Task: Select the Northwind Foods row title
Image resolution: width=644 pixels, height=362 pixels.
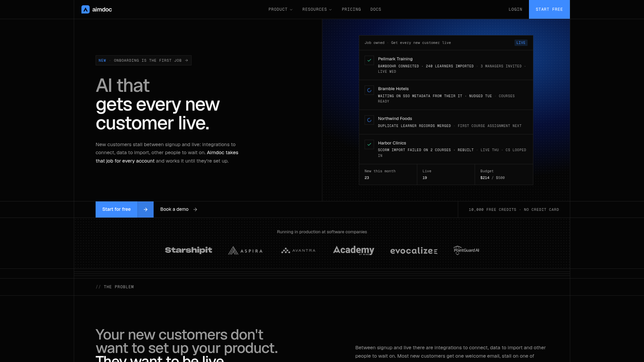Action: (x=395, y=119)
